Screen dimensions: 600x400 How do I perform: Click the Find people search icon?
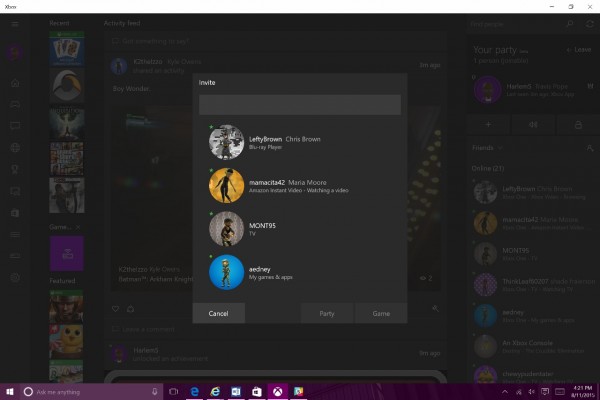(x=569, y=24)
